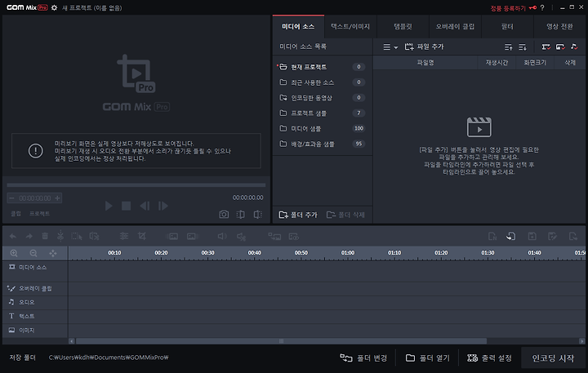Switch preview mode to 프로젝트
The height and width of the screenshot is (373, 588).
click(39, 214)
